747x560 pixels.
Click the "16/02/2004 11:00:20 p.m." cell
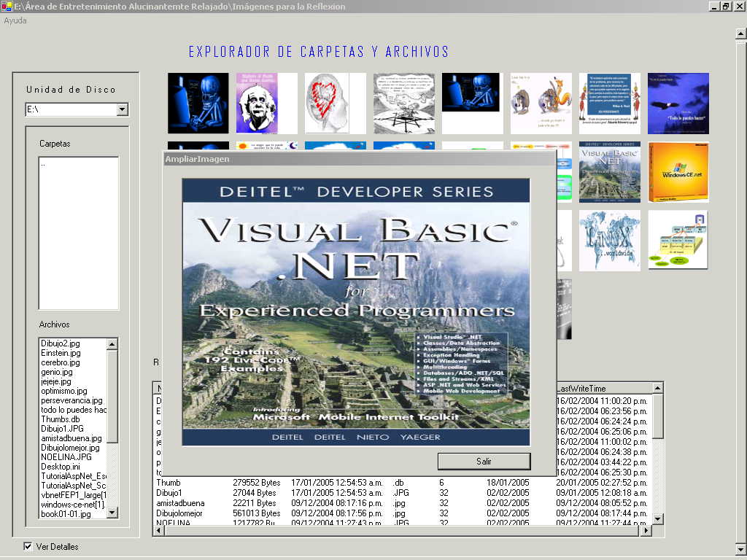pos(602,401)
